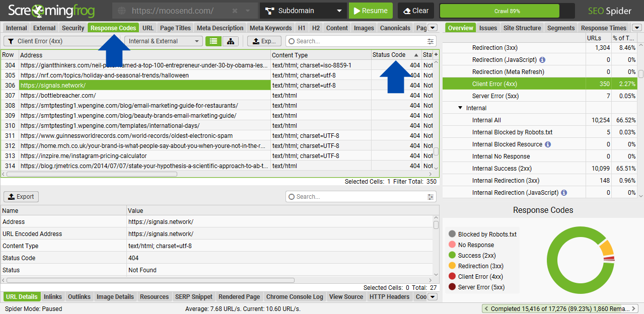This screenshot has height=314, width=644.
Task: Click the Server Error (5xx) legend swatch
Action: pos(452,287)
